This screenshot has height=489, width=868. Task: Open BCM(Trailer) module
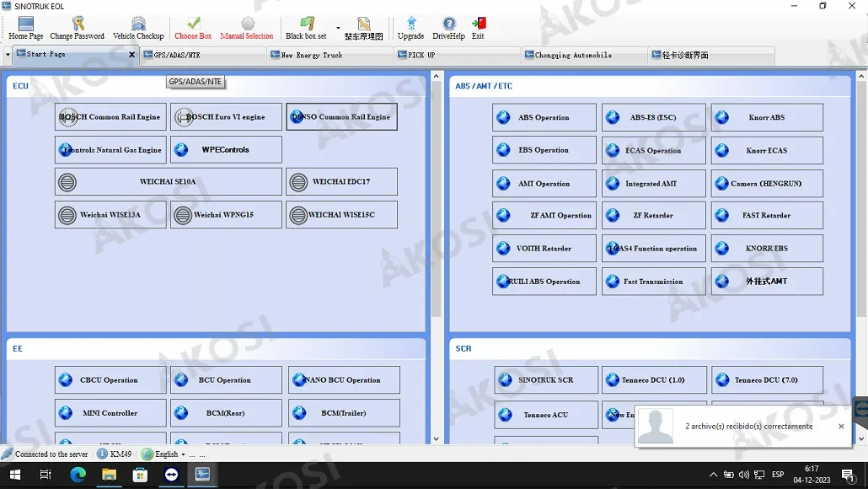(x=344, y=413)
